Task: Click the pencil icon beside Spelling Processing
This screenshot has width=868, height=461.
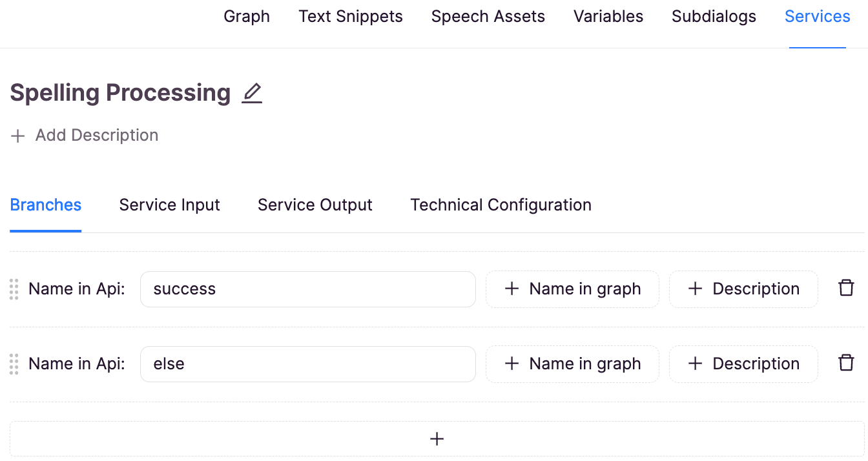Action: (x=252, y=94)
